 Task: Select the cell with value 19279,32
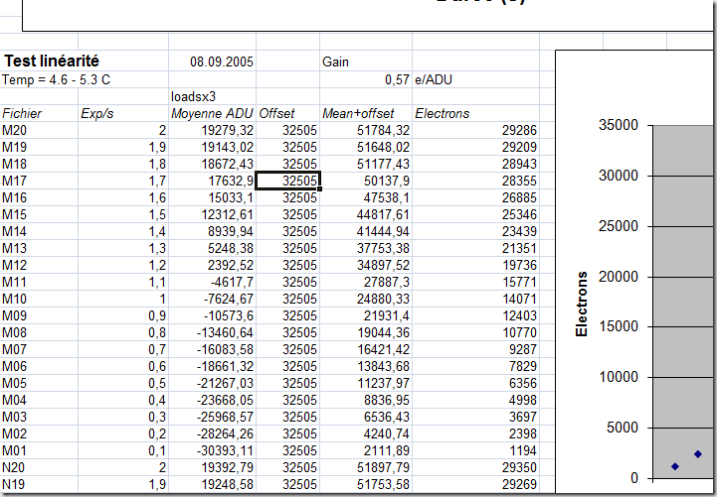[227, 130]
